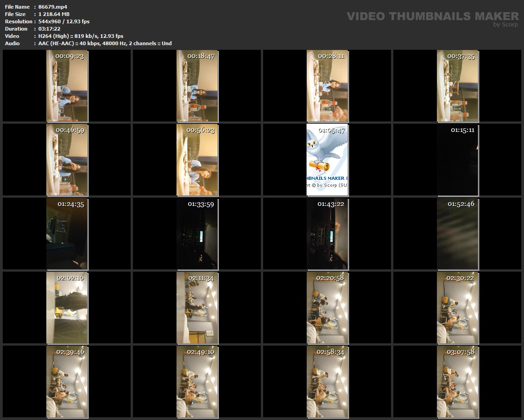The height and width of the screenshot is (420, 524).
Task: Click the last frame at 03:07:58
Action: (457, 382)
